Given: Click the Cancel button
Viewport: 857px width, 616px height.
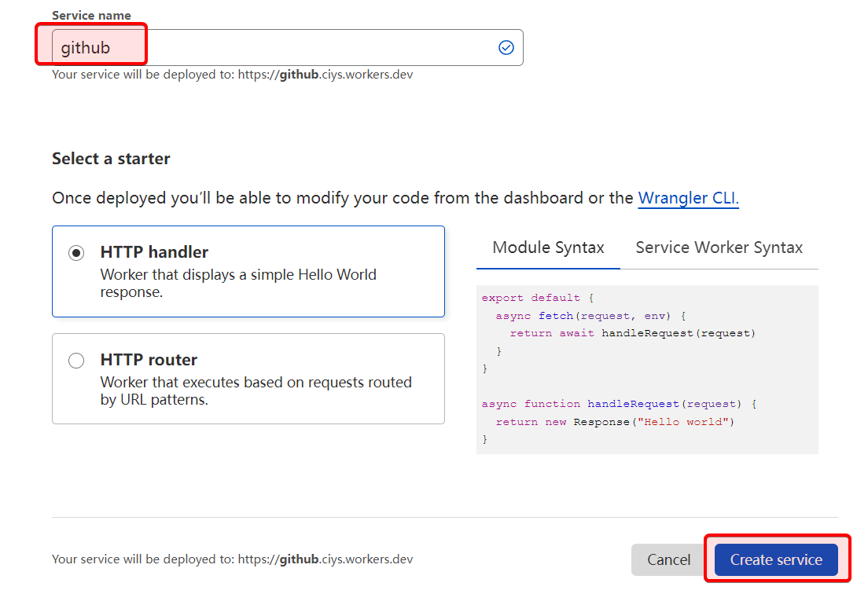Looking at the screenshot, I should (668, 559).
